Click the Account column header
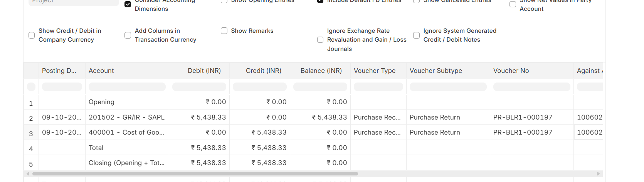 101,71
